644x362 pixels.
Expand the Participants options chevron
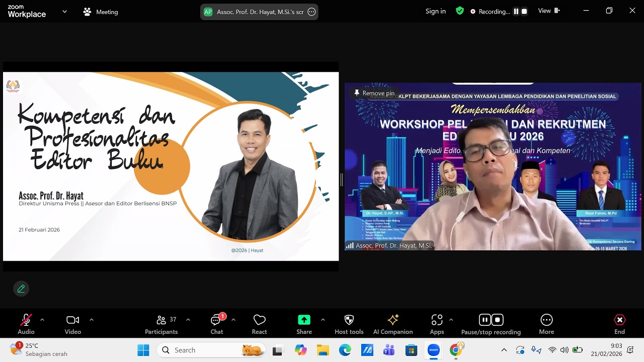[x=188, y=320]
